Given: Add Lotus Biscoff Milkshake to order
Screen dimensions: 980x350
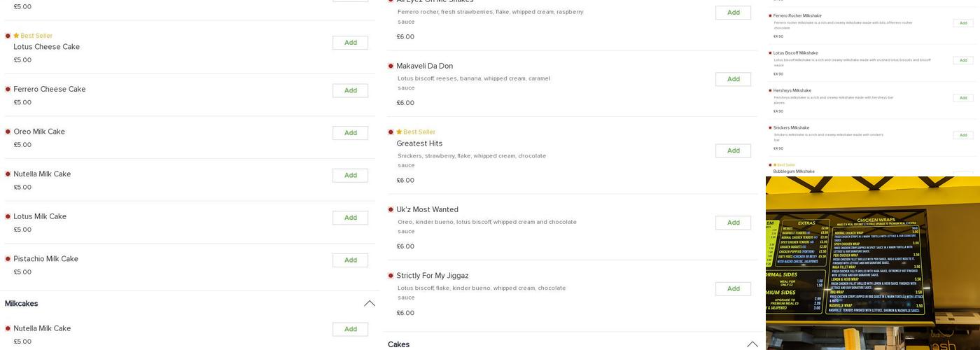Looking at the screenshot, I should point(962,60).
